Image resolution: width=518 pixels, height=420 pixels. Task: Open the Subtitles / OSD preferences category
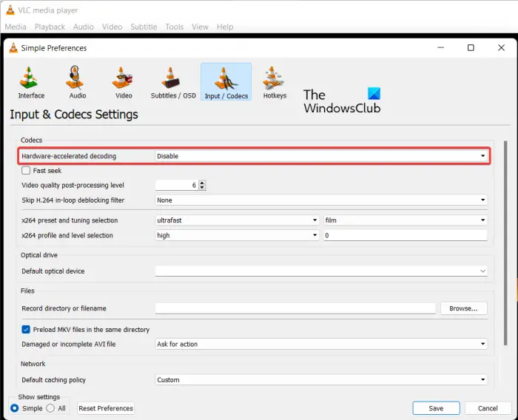(x=173, y=83)
